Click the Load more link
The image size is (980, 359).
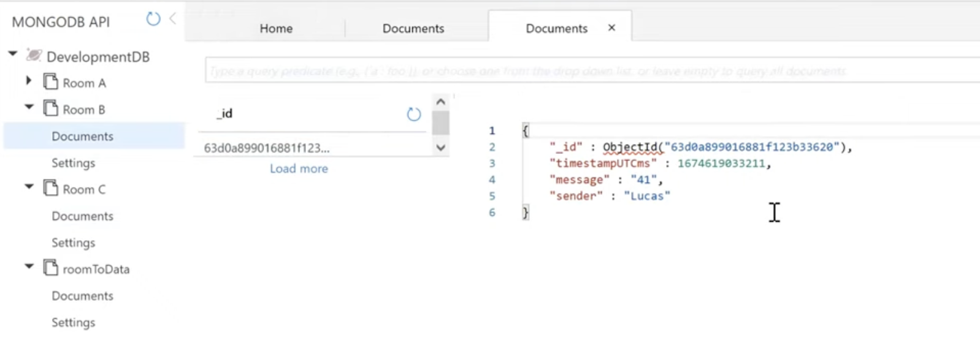299,168
